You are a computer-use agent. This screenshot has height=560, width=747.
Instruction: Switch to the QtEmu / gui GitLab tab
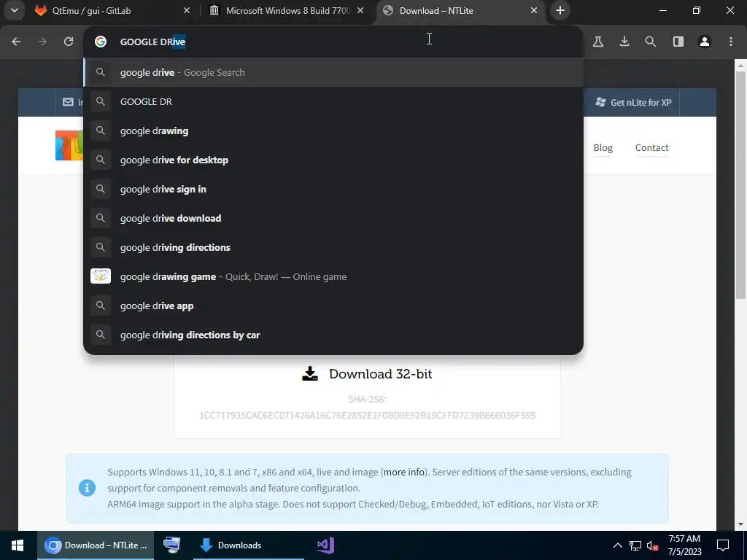point(113,10)
